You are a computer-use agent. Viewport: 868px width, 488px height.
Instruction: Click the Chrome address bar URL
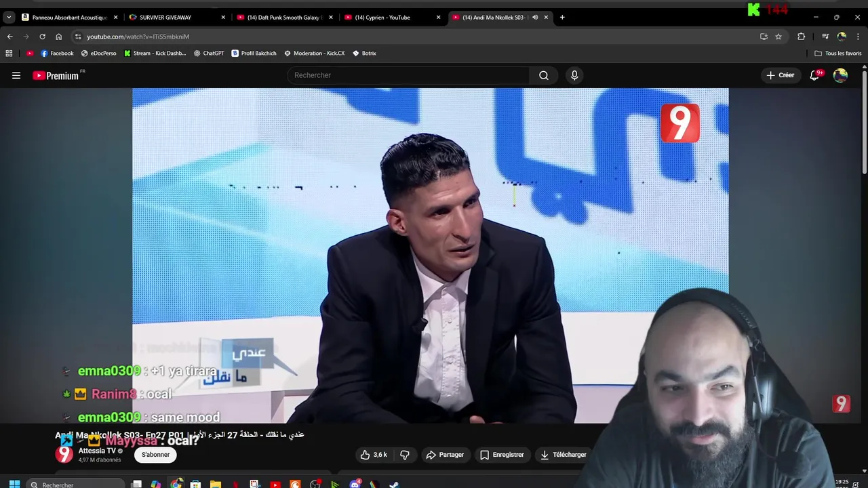(x=138, y=37)
